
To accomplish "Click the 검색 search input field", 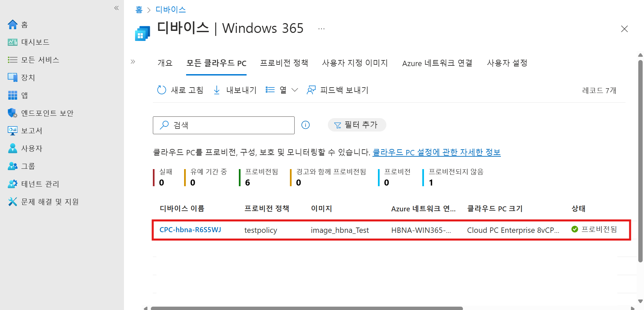I will (x=224, y=125).
